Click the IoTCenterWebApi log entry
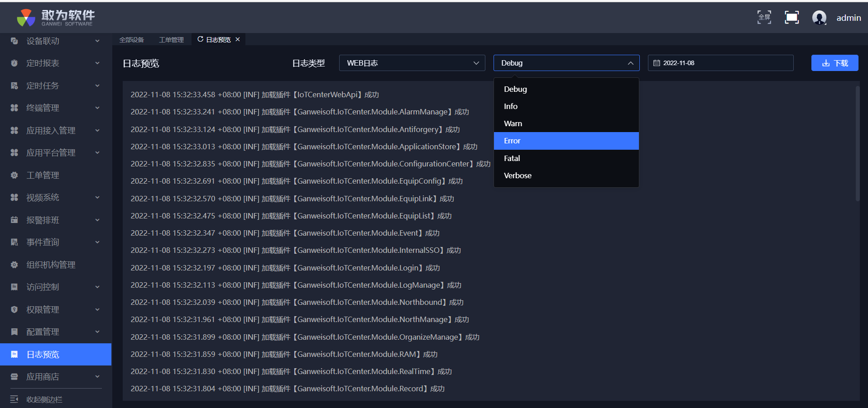The image size is (868, 408). point(255,95)
